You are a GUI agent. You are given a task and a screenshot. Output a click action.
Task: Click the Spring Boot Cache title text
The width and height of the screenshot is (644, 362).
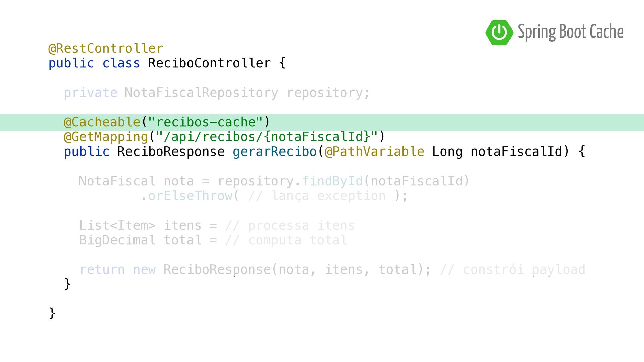[570, 33]
